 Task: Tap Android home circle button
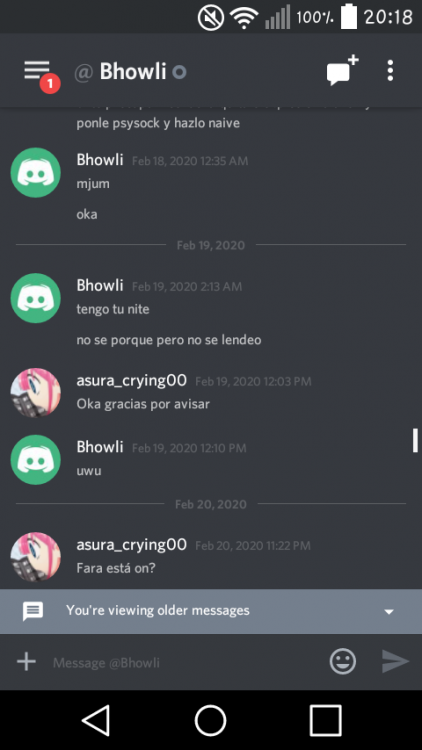(211, 720)
